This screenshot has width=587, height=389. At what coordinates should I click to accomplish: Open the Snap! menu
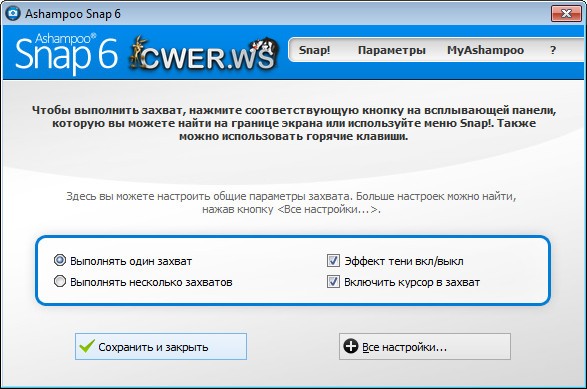(x=314, y=50)
